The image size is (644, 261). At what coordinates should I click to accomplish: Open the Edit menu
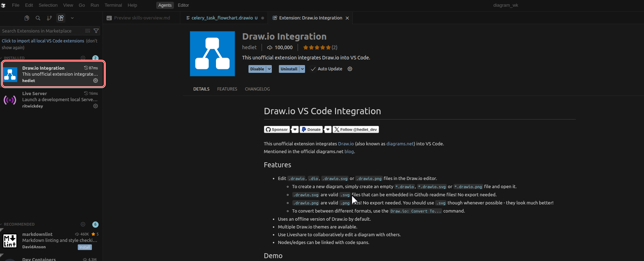click(x=29, y=5)
